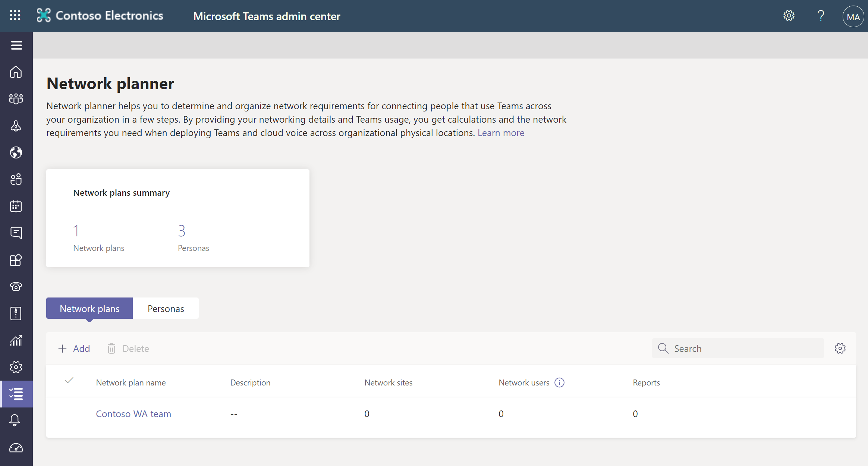Open the Locations globe icon
This screenshot has height=466, width=868.
pyautogui.click(x=16, y=152)
